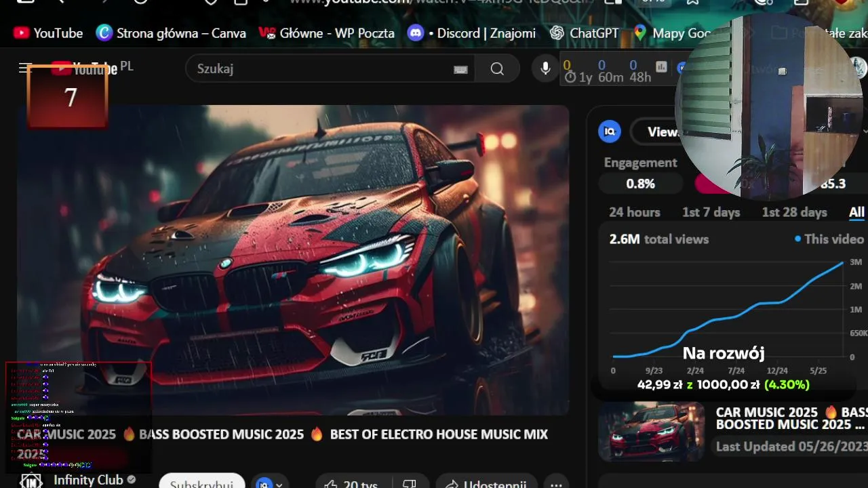This screenshot has height=488, width=868.
Task: Open vidIQ bar chart stats icon
Action: tap(661, 66)
